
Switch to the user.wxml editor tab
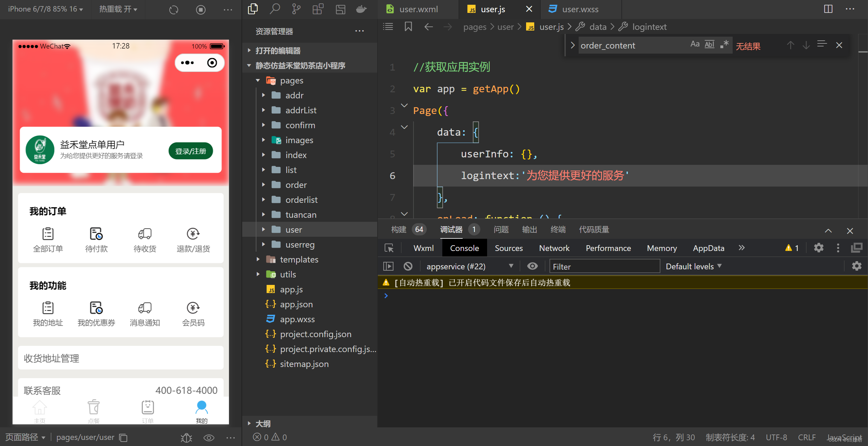(418, 9)
